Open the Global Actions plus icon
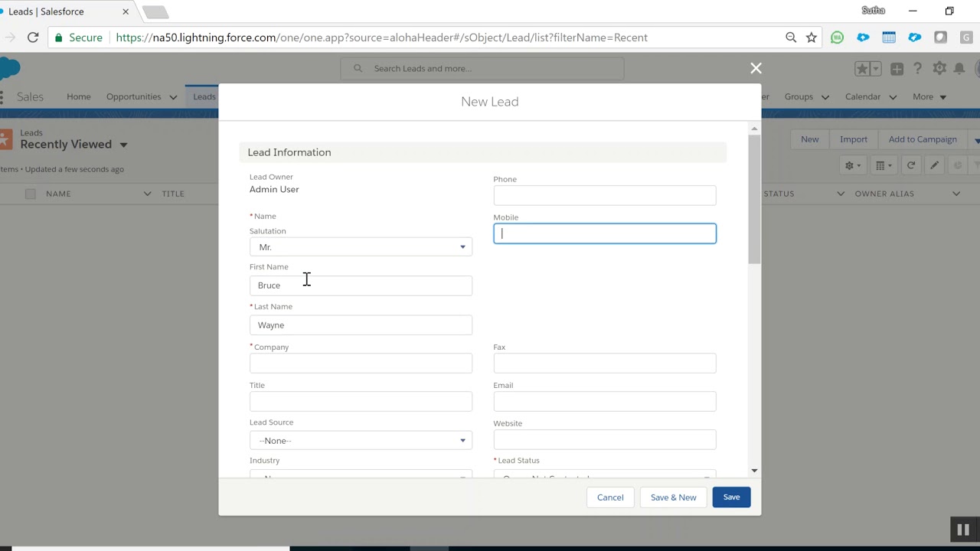This screenshot has width=980, height=551. point(897,69)
